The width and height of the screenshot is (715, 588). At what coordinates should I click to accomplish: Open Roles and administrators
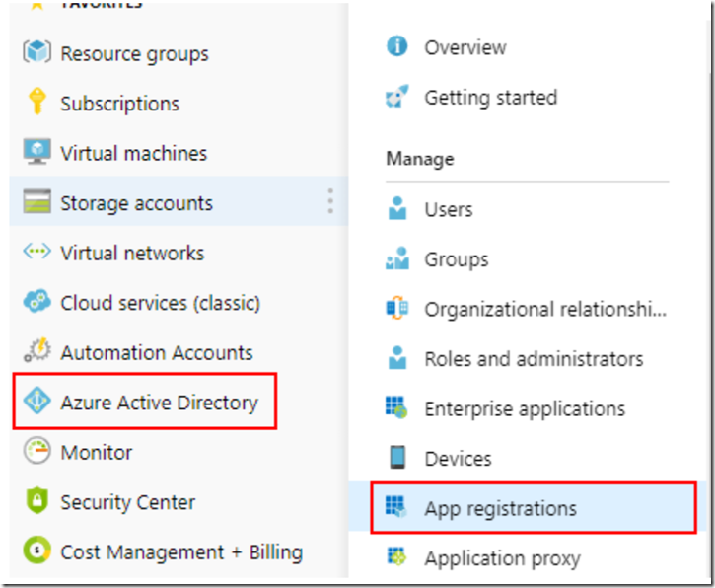pos(534,359)
